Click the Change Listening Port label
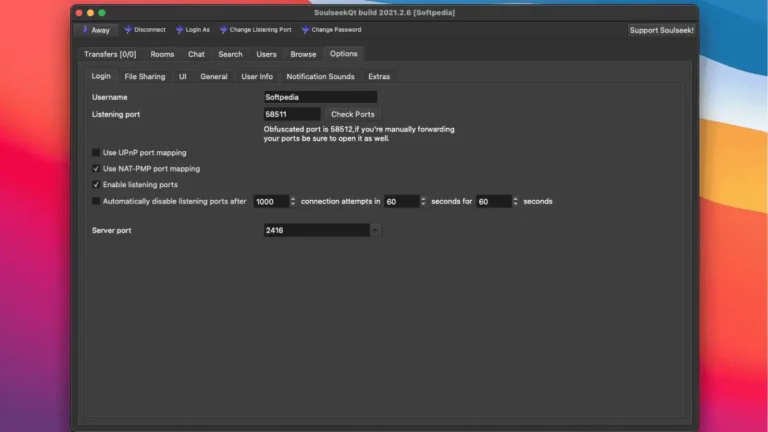 (x=261, y=30)
